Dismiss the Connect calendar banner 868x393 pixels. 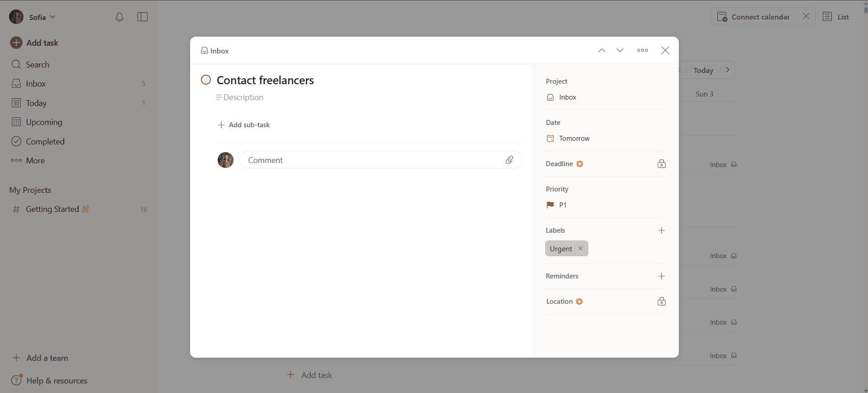click(x=806, y=16)
